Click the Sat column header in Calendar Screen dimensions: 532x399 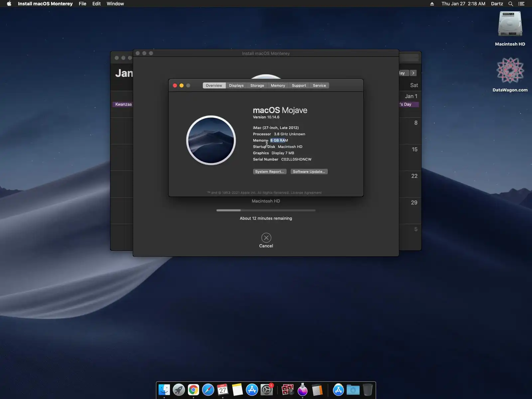point(414,85)
